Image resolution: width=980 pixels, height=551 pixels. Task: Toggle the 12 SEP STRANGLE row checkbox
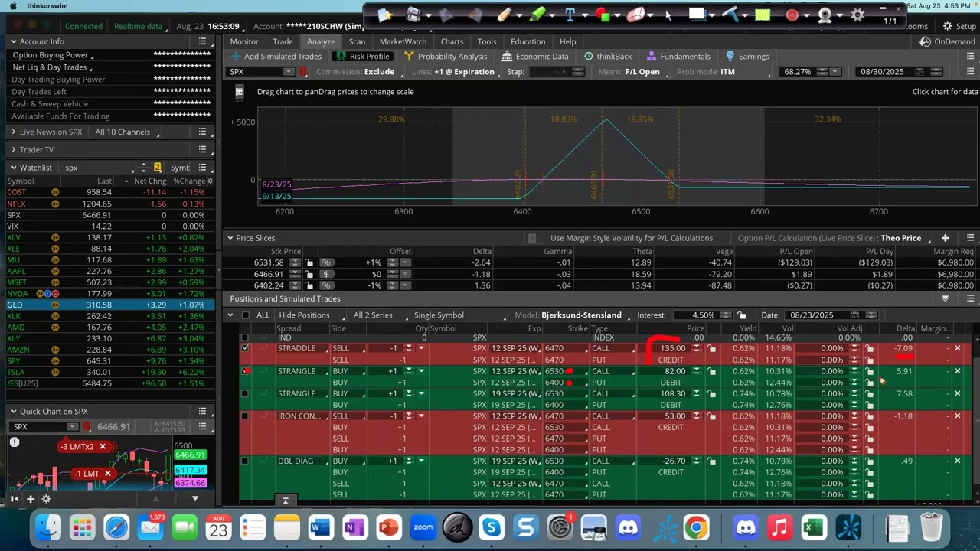(x=245, y=371)
